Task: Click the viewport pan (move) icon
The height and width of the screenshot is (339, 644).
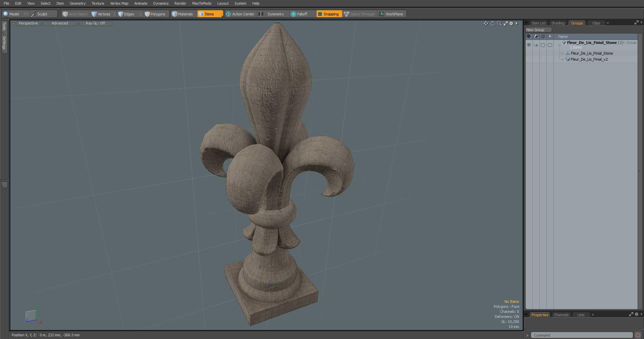Action: [x=486, y=23]
